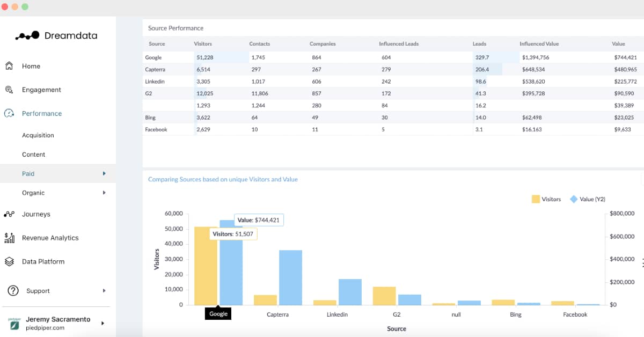This screenshot has width=644, height=337.
Task: Open the Home house icon
Action: point(9,66)
